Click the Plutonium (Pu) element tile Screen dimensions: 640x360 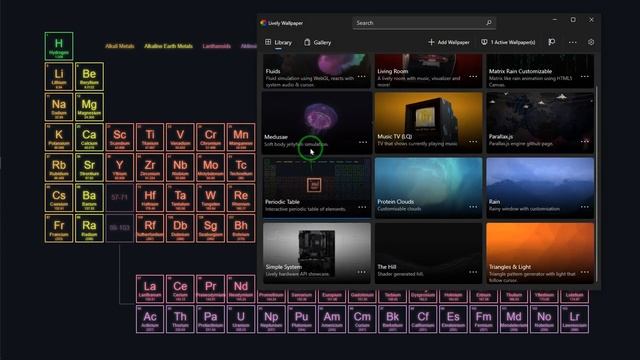tap(301, 319)
